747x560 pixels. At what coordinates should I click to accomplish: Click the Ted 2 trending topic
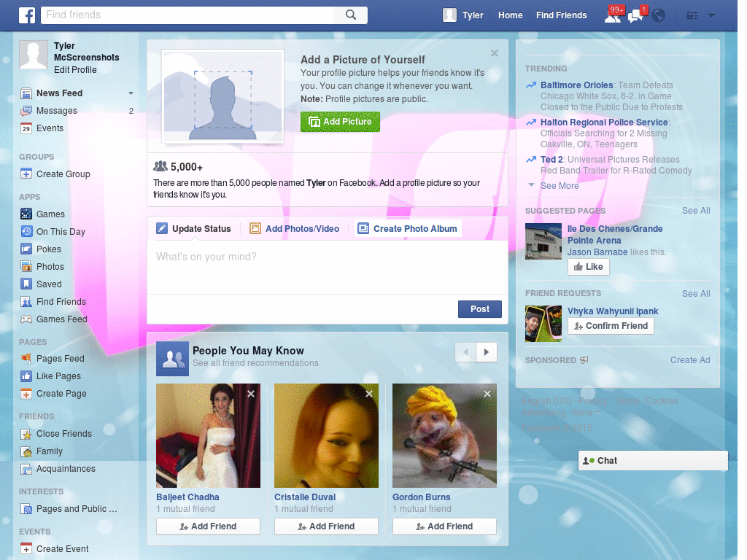[x=551, y=160]
